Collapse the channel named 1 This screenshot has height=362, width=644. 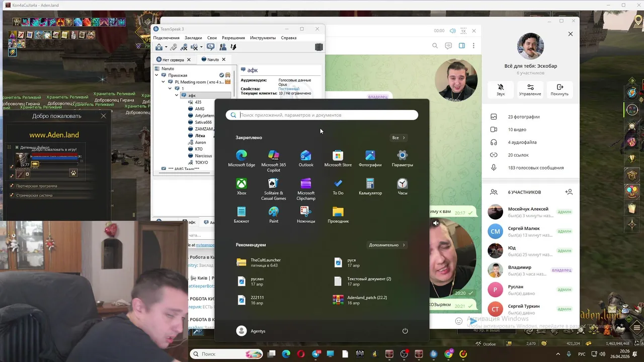click(x=170, y=88)
